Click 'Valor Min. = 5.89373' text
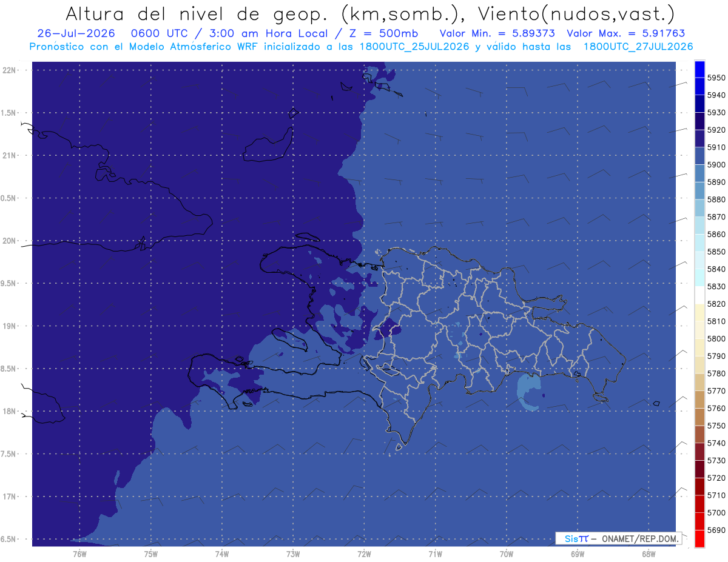728x562 pixels. [x=497, y=33]
